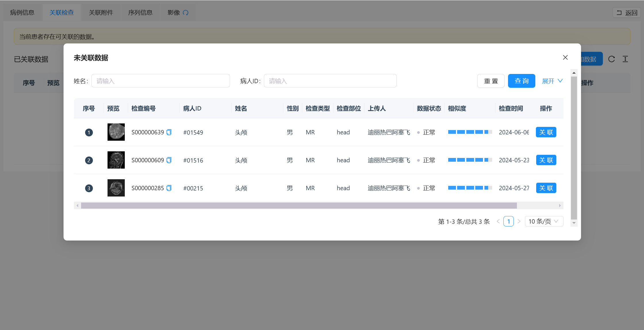Click 关联 button for patient #01549

[x=546, y=132]
